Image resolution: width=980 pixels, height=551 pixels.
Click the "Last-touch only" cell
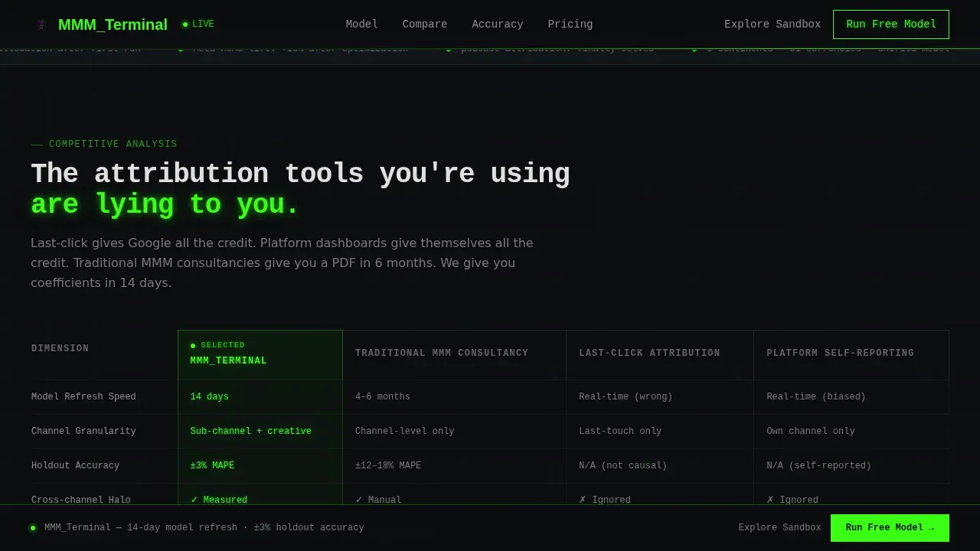coord(660,432)
